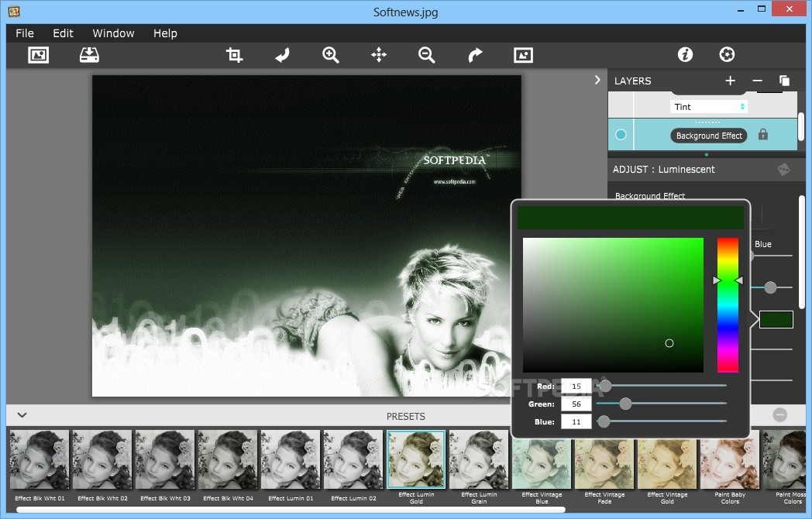Click the Red value input field
The width and height of the screenshot is (812, 519).
point(576,386)
